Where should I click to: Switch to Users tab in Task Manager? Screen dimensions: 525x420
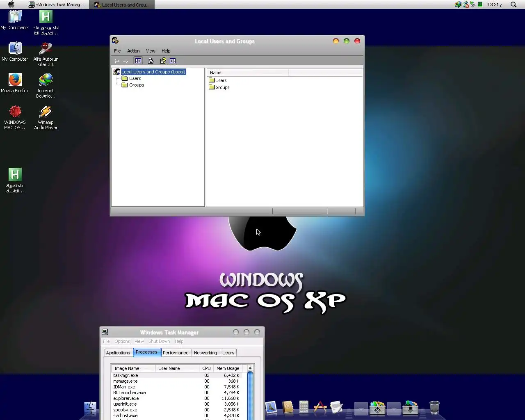[x=228, y=353]
